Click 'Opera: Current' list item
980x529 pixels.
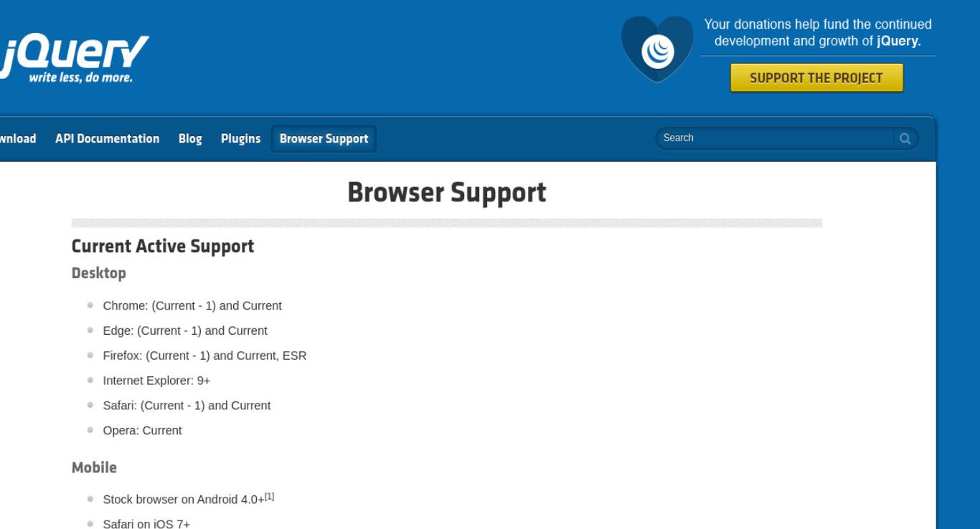[x=142, y=431]
